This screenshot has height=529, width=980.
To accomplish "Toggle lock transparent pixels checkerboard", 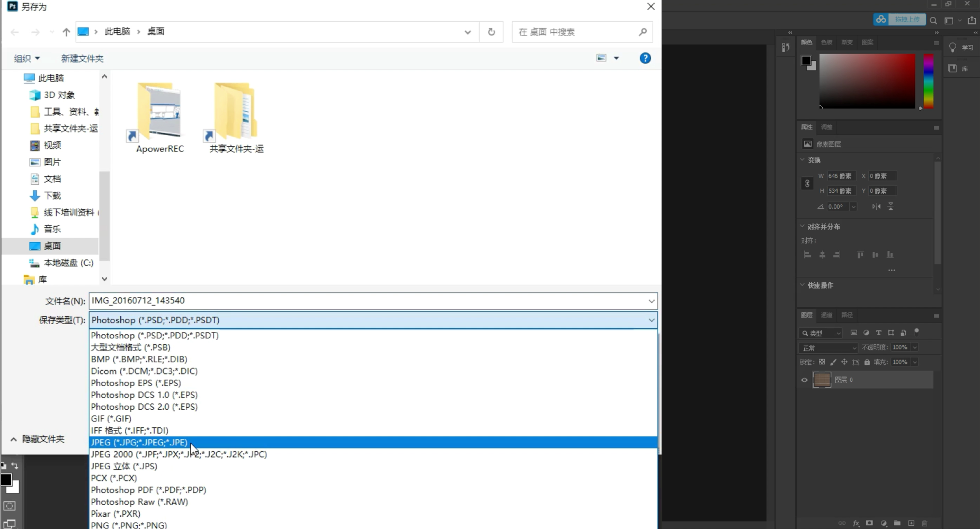I will (822, 362).
